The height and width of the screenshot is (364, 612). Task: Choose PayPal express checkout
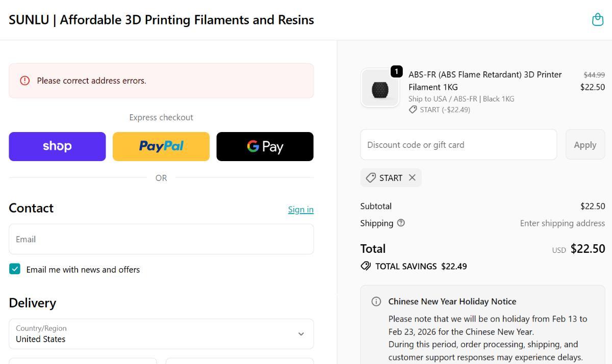161,146
